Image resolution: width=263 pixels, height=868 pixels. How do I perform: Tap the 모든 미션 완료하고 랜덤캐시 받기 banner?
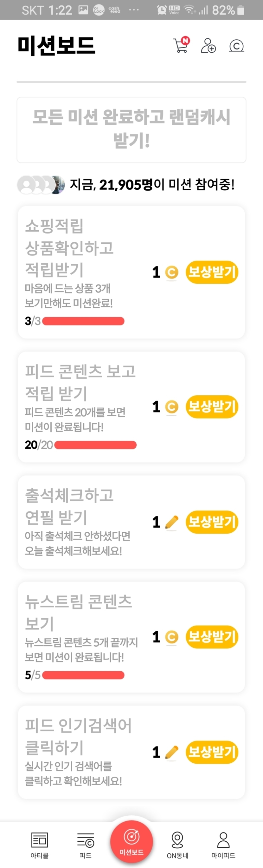[x=131, y=130]
